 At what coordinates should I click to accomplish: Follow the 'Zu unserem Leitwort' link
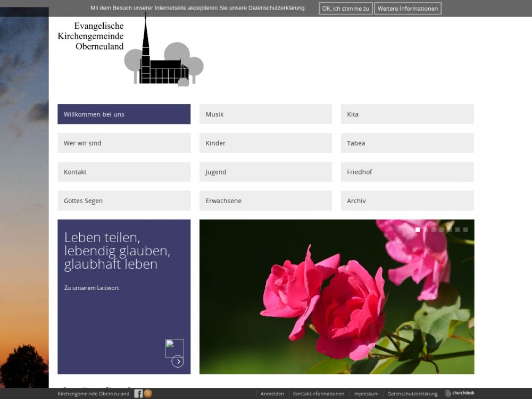point(92,288)
